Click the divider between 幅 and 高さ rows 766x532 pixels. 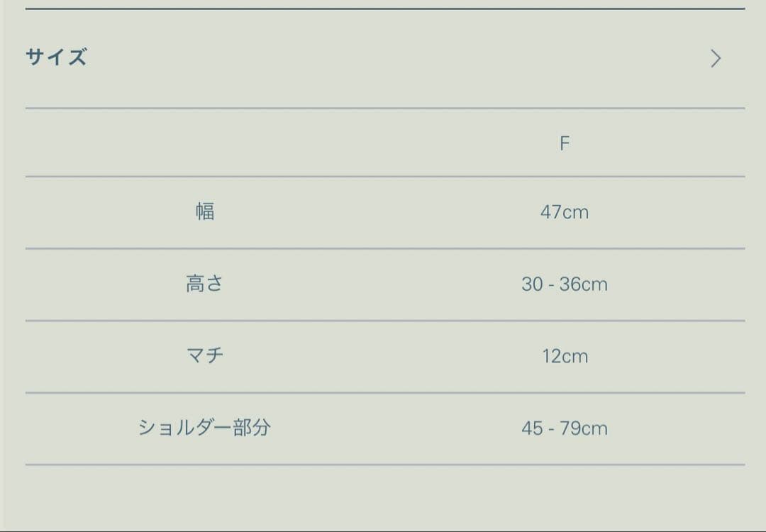385,248
